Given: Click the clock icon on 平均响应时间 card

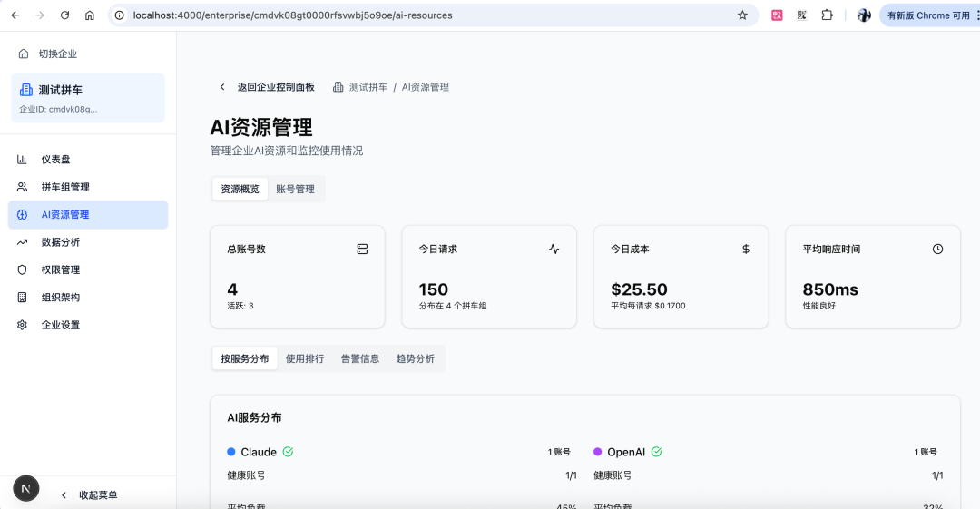Looking at the screenshot, I should pos(937,249).
